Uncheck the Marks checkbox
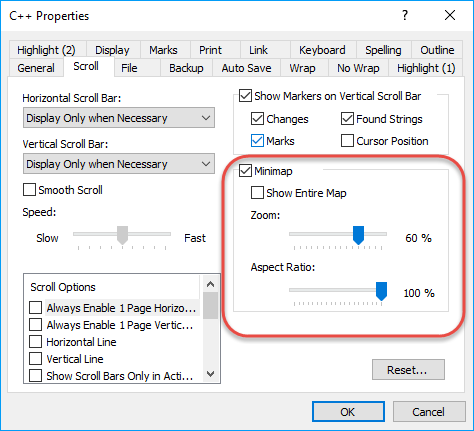 257,141
